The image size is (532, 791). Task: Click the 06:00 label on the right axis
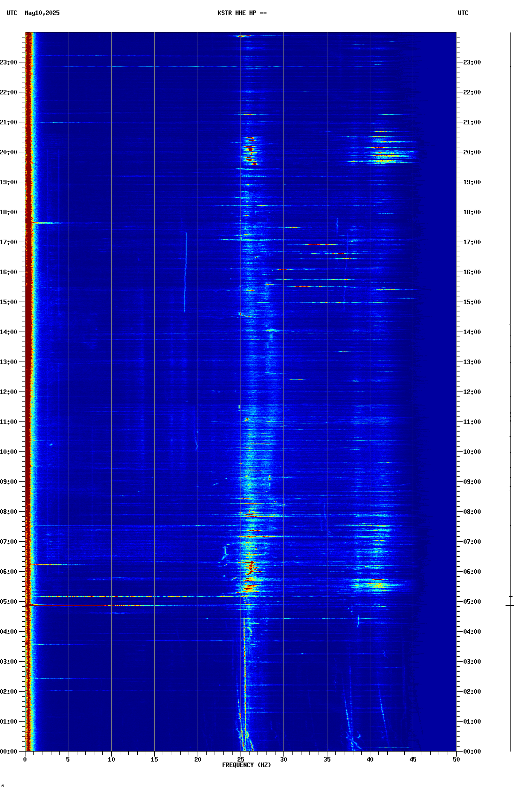(472, 572)
